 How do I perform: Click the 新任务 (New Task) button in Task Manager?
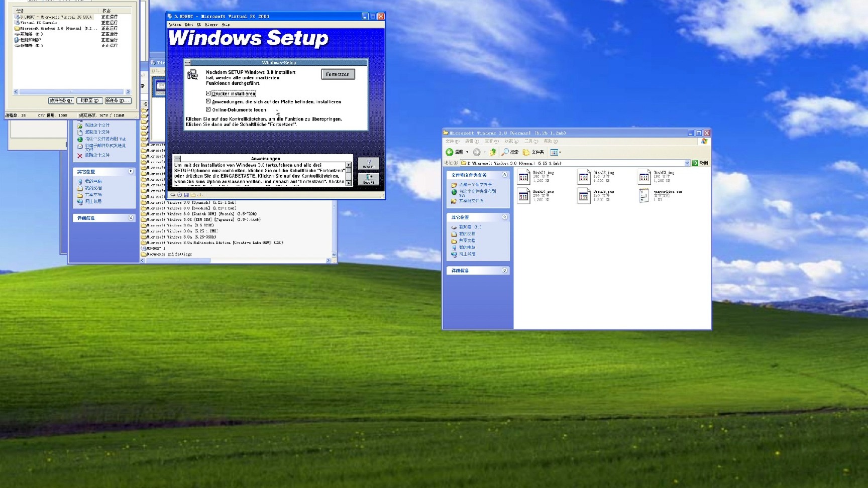pos(118,101)
